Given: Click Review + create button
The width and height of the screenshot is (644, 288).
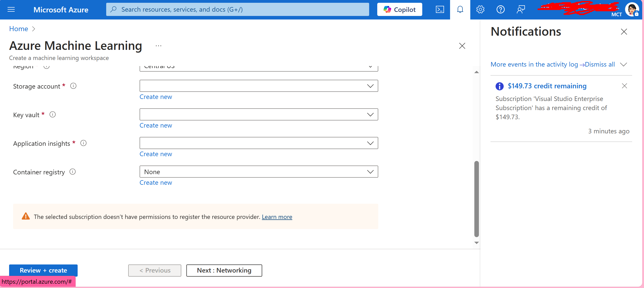Looking at the screenshot, I should [x=43, y=270].
